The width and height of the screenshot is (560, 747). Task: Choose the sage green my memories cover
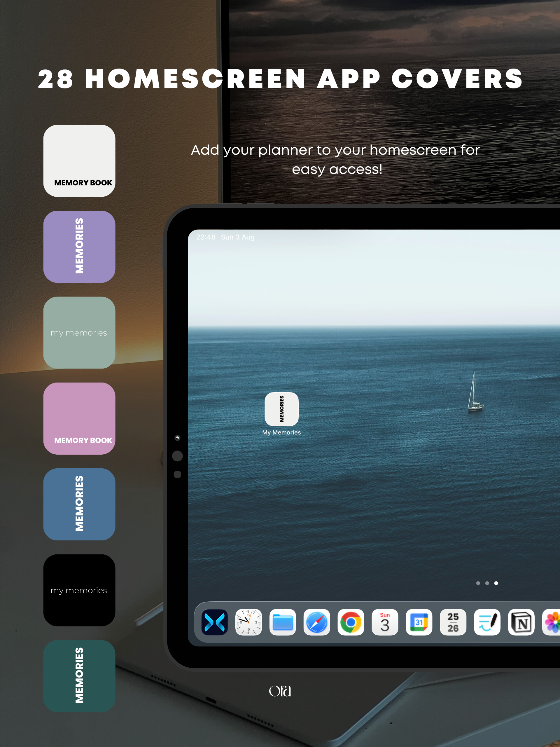coord(79,332)
